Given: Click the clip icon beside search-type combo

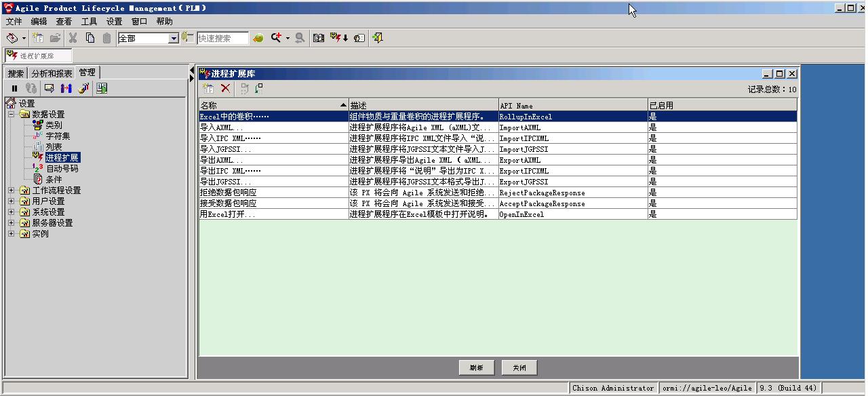Looking at the screenshot, I should tap(187, 38).
